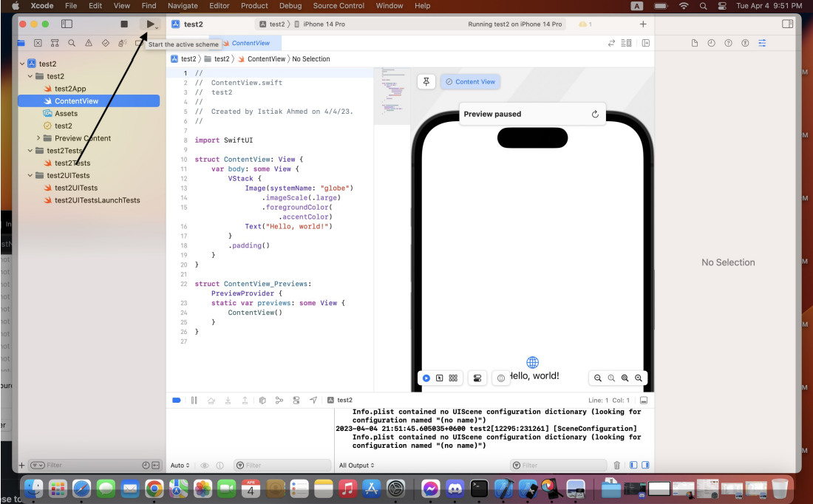Stop the running test2 app
Image resolution: width=813 pixels, height=504 pixels.
click(124, 24)
